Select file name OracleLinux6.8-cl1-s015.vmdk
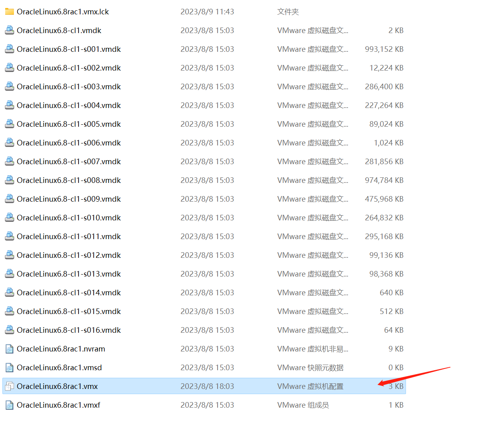Viewport: 504px width, 424px height. pos(69,311)
